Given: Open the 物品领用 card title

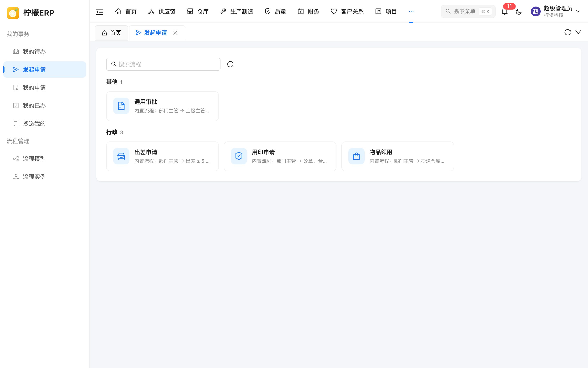Looking at the screenshot, I should (x=381, y=152).
